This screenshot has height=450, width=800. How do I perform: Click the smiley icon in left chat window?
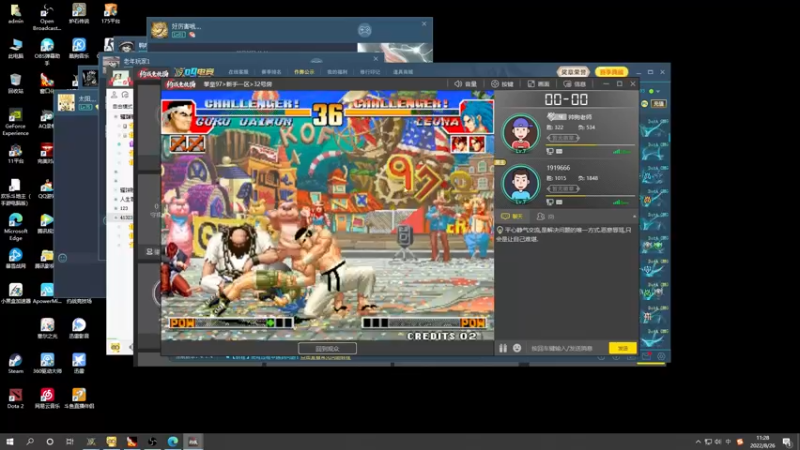pyautogui.click(x=62, y=258)
